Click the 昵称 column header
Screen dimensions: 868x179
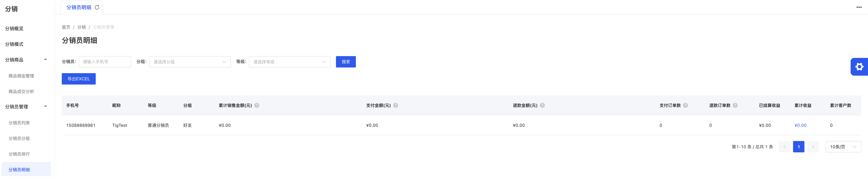117,105
